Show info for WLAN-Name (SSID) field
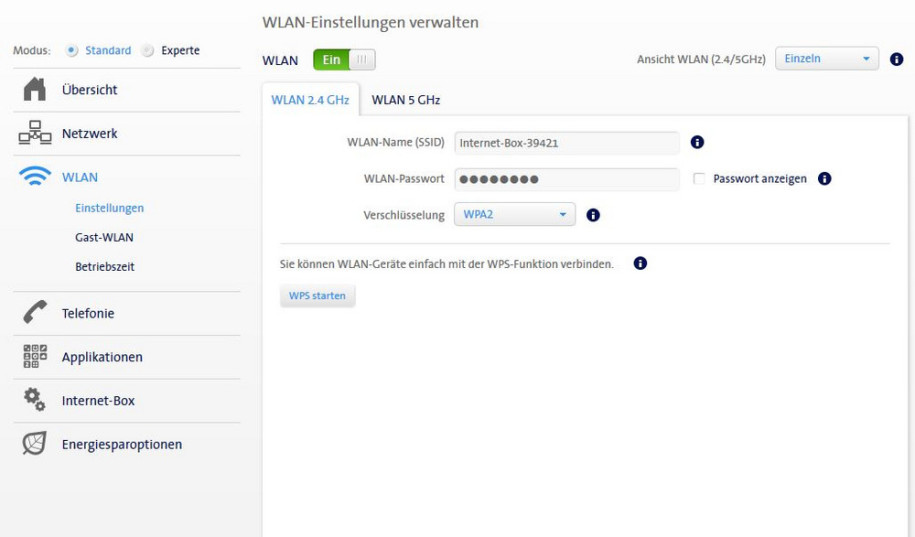 click(x=697, y=142)
